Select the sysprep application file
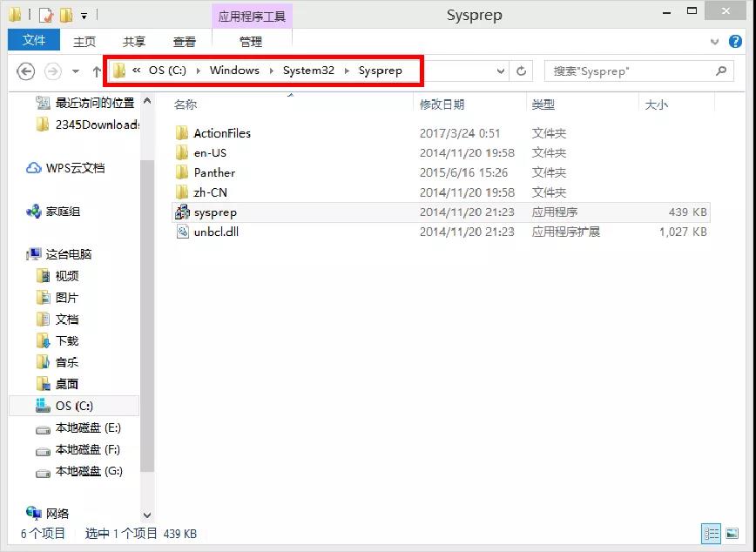Viewport: 756px width, 552px height. pyautogui.click(x=214, y=212)
